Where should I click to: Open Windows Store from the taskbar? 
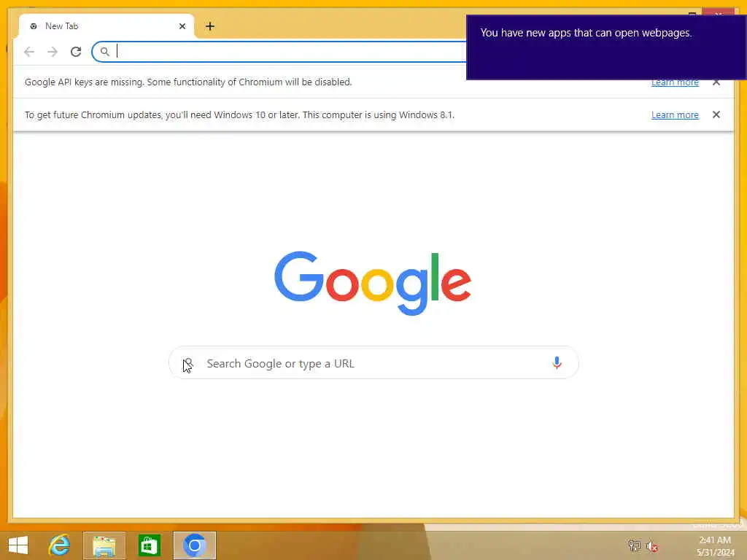(149, 545)
